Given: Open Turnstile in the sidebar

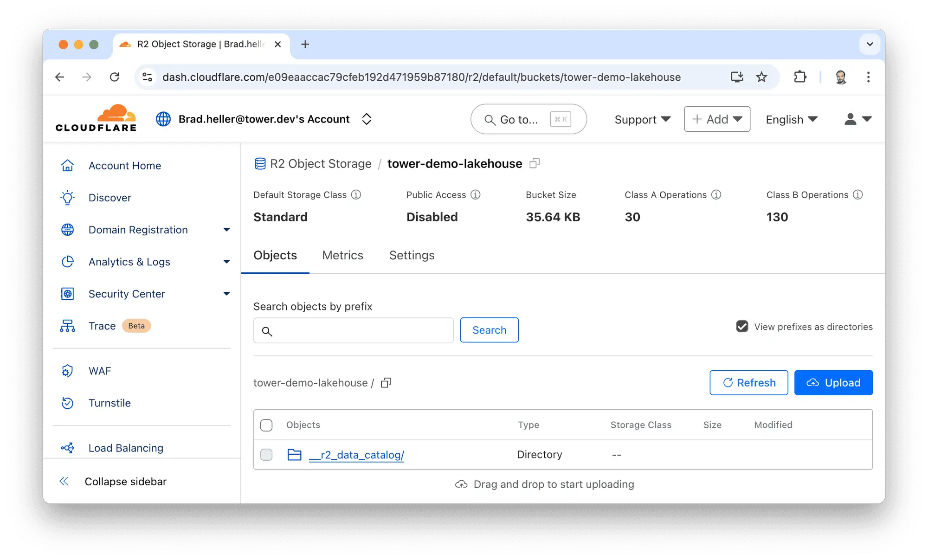Looking at the screenshot, I should [x=110, y=403].
